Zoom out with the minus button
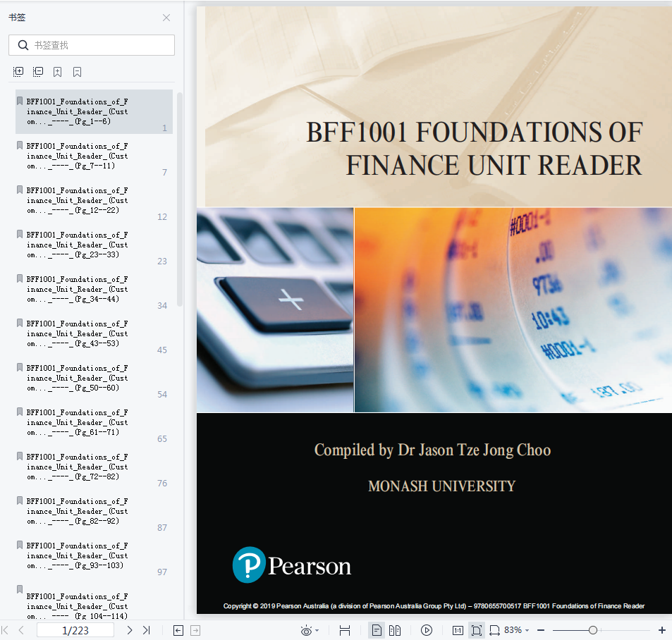This screenshot has height=640, width=672. [541, 630]
